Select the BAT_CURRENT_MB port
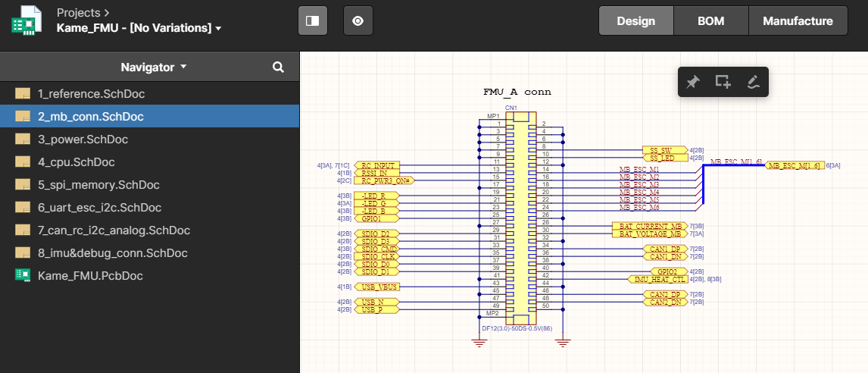868x373 pixels. click(650, 226)
